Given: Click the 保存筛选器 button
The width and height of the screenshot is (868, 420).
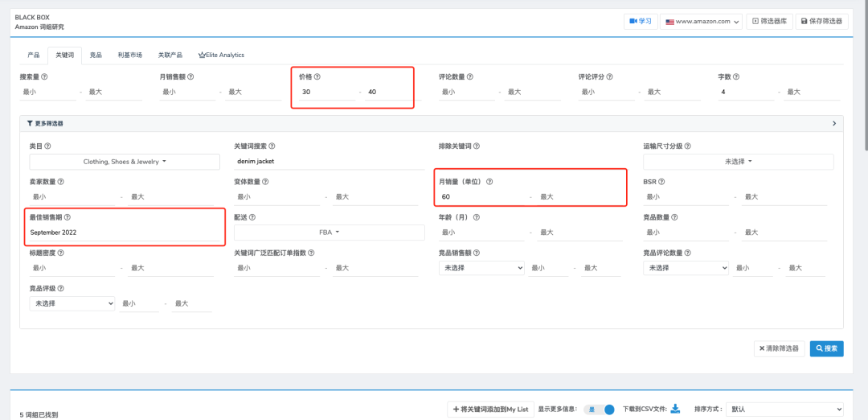Looking at the screenshot, I should click(822, 22).
